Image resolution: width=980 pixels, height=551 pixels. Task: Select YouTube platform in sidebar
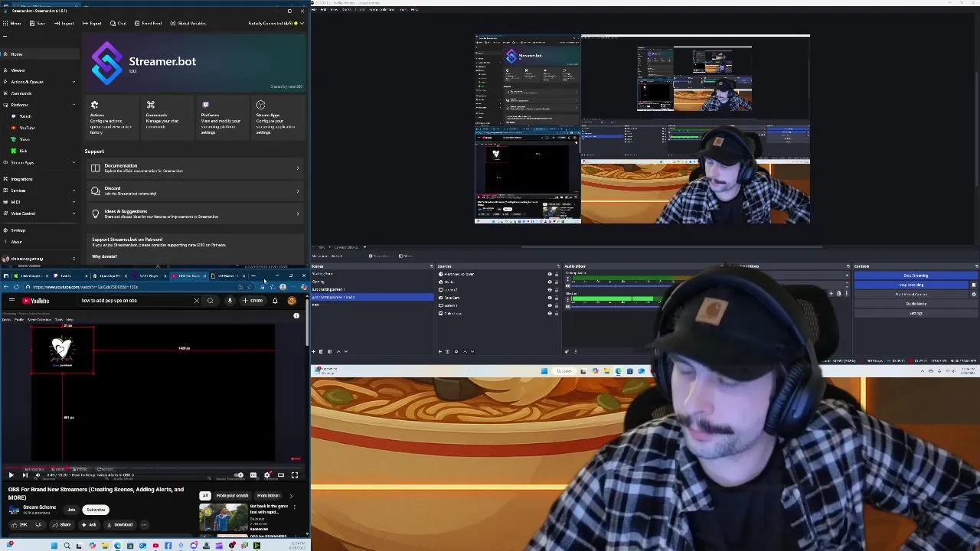27,128
